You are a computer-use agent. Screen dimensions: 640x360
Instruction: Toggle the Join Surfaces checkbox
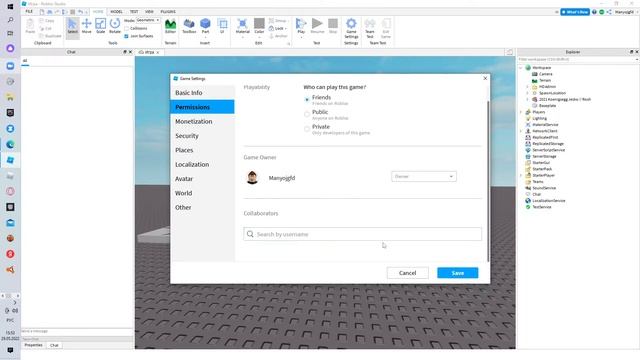[x=127, y=36]
